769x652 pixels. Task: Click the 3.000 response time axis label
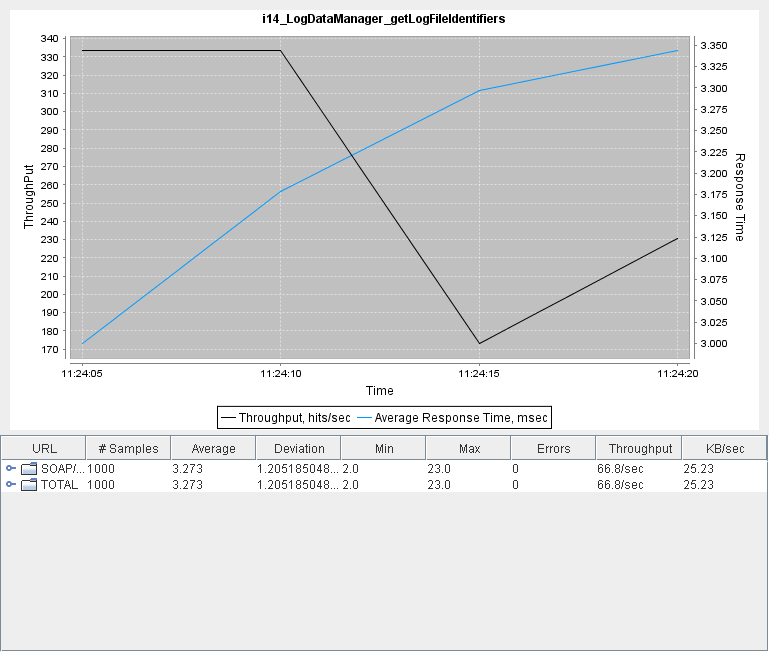click(x=714, y=343)
